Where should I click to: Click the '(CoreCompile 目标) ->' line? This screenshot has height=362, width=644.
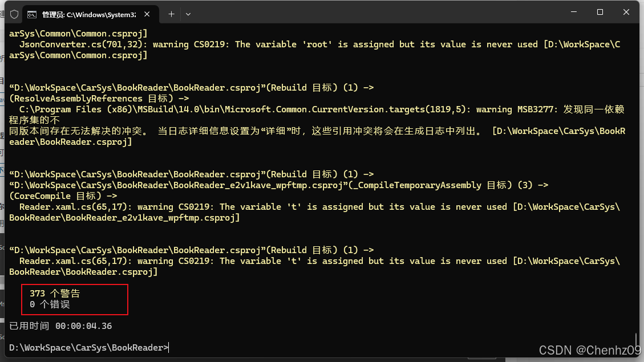click(x=63, y=196)
